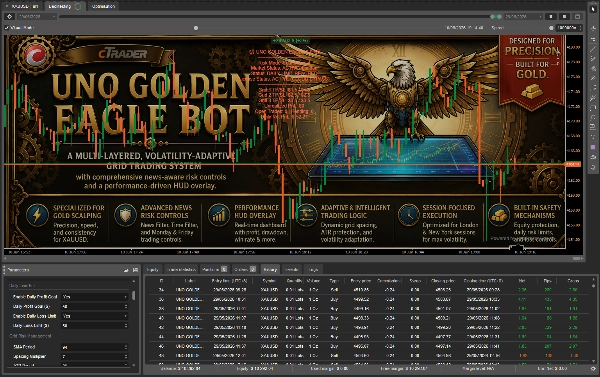Click the Daily Profit Goal value stepper
Image resolution: width=600 pixels, height=377 pixels.
coord(126,306)
